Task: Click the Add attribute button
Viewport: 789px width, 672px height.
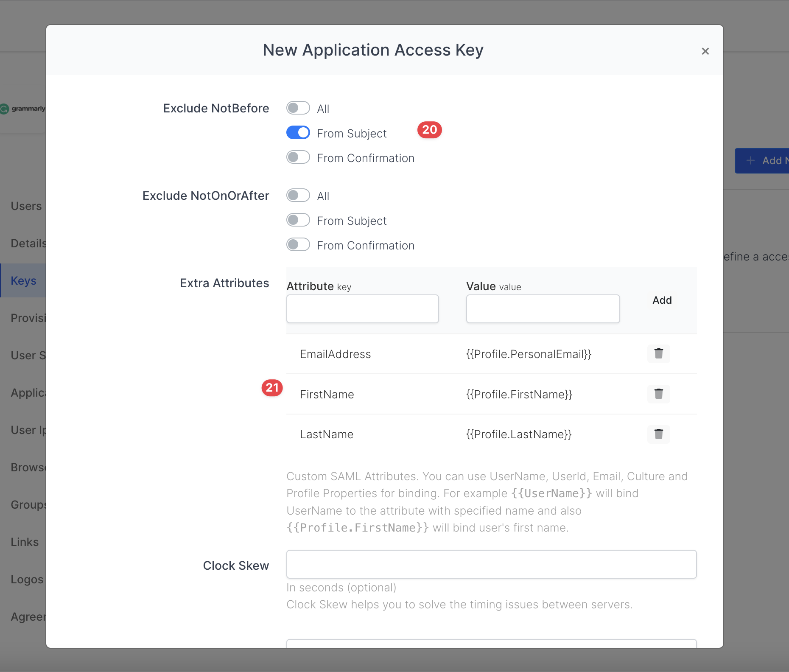Action: [x=662, y=300]
